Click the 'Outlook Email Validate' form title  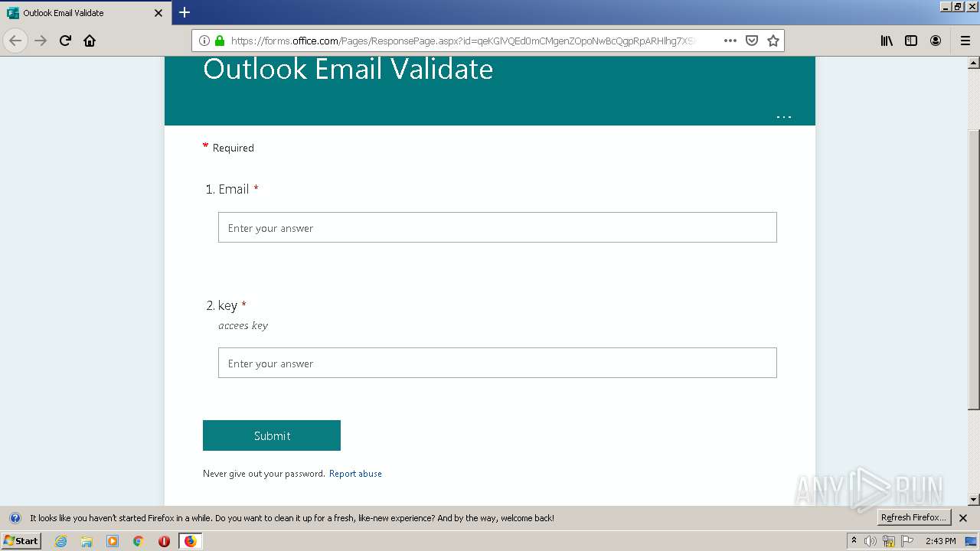tap(348, 69)
